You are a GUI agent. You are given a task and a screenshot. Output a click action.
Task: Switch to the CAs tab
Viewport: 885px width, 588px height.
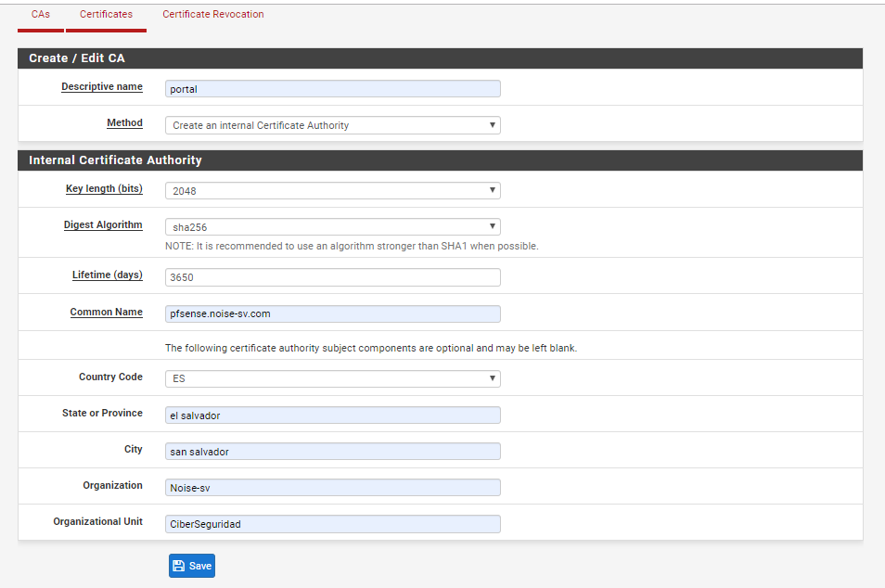point(41,14)
